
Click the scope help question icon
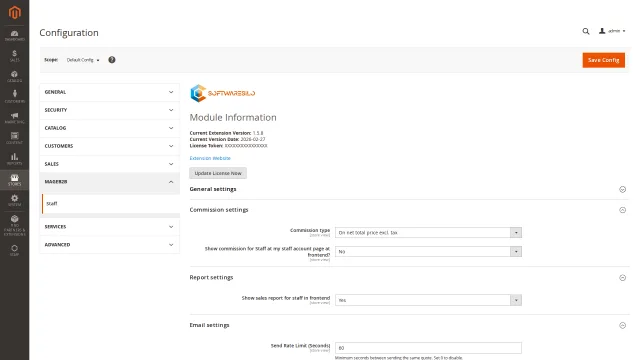112,60
